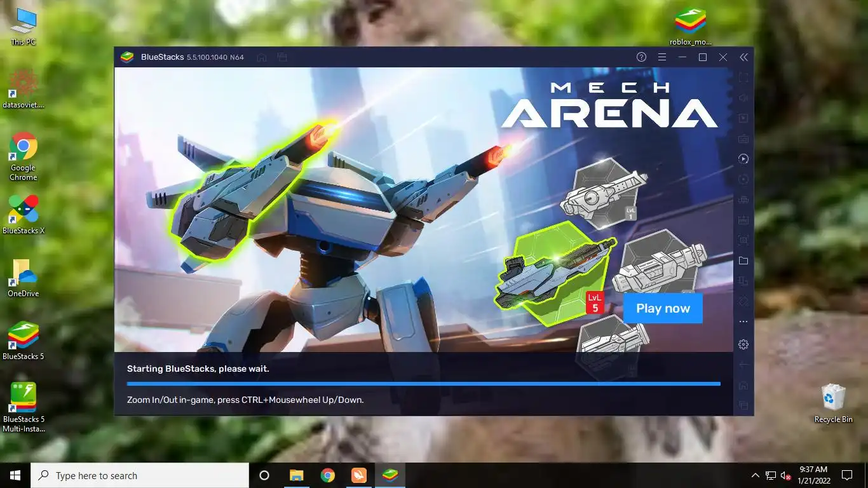Open the BlueStacks hamburger menu
868x488 pixels.
(x=661, y=57)
